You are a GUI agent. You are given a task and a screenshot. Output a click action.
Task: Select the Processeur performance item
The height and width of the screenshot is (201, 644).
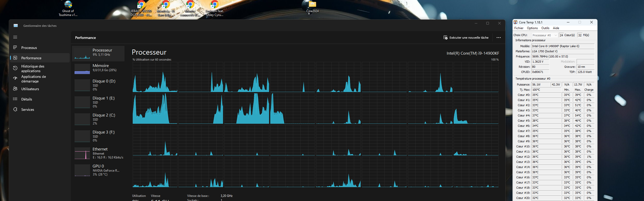pyautogui.click(x=98, y=54)
